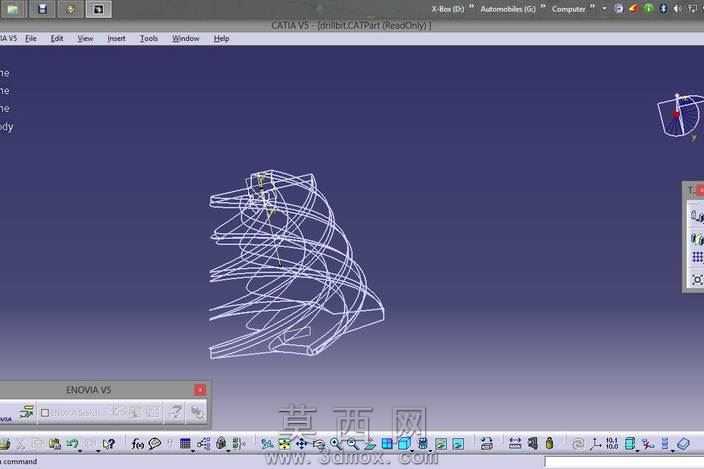Viewport: 704px width, 469px height.
Task: Click the Update All refresh icon
Action: [578, 444]
